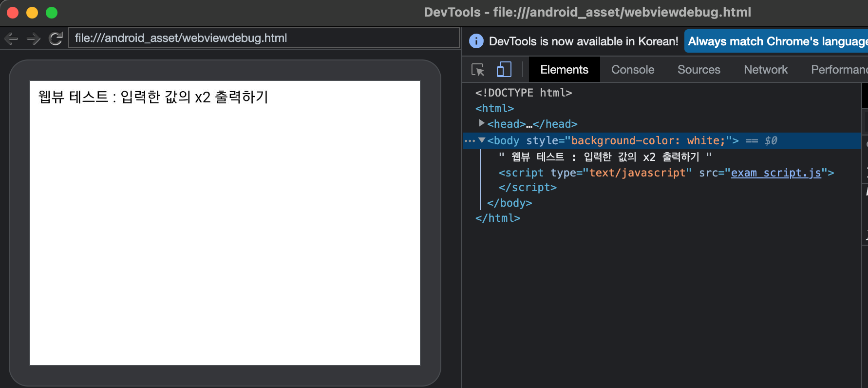Click the three-dot actions beside body node

pyautogui.click(x=470, y=141)
